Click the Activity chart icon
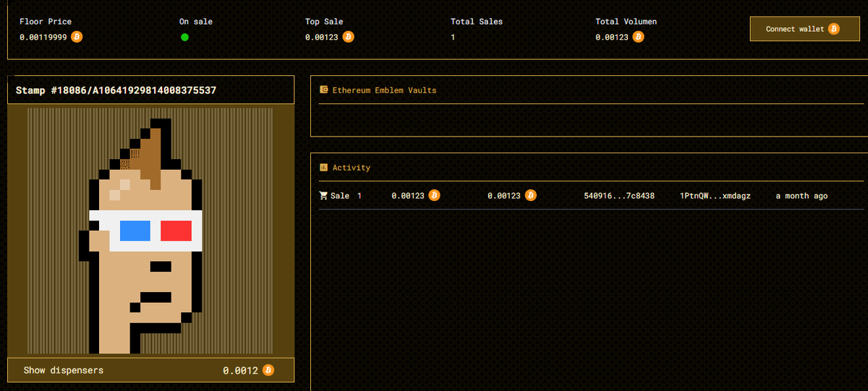The height and width of the screenshot is (391, 868). click(324, 167)
